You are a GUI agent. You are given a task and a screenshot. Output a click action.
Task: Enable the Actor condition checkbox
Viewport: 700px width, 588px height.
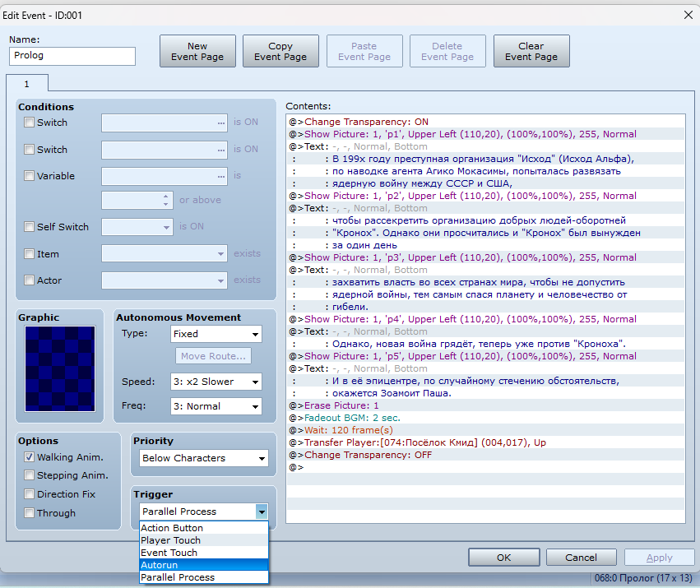(29, 280)
